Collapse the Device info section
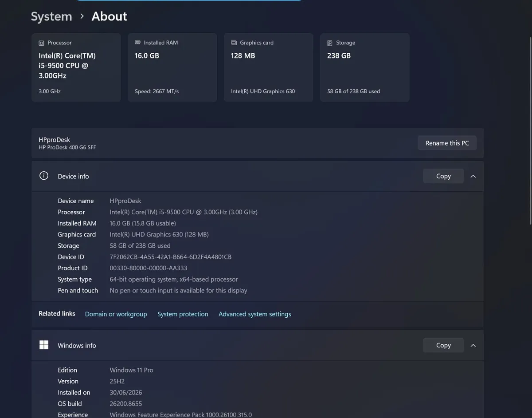532x418 pixels. point(473,176)
